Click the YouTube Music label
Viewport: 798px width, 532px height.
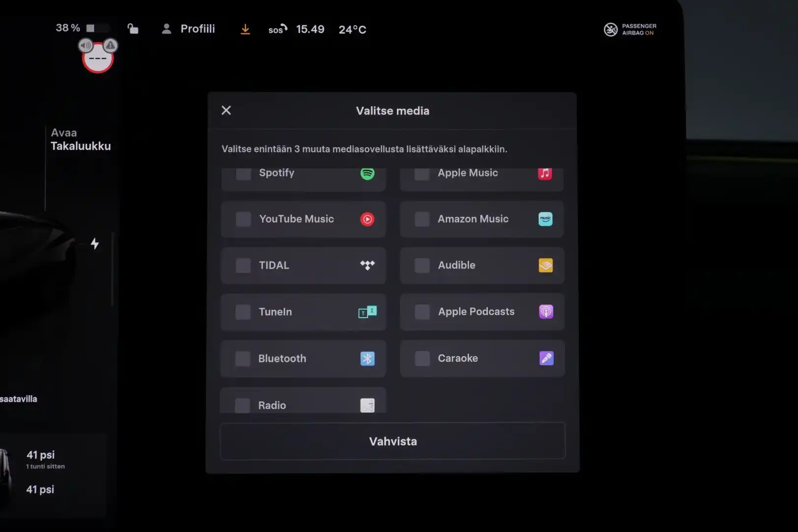coord(297,219)
